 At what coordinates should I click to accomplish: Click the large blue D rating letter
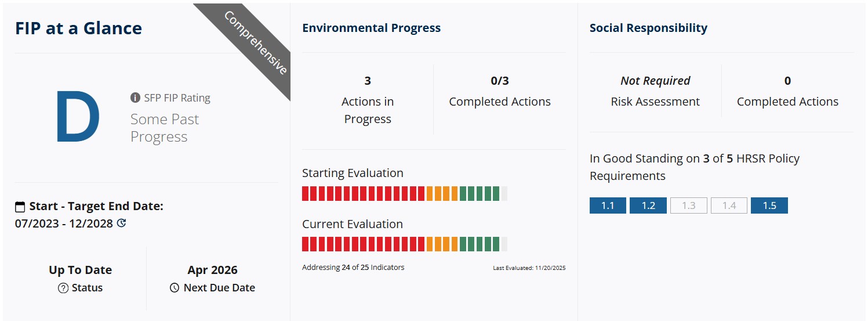tap(78, 117)
